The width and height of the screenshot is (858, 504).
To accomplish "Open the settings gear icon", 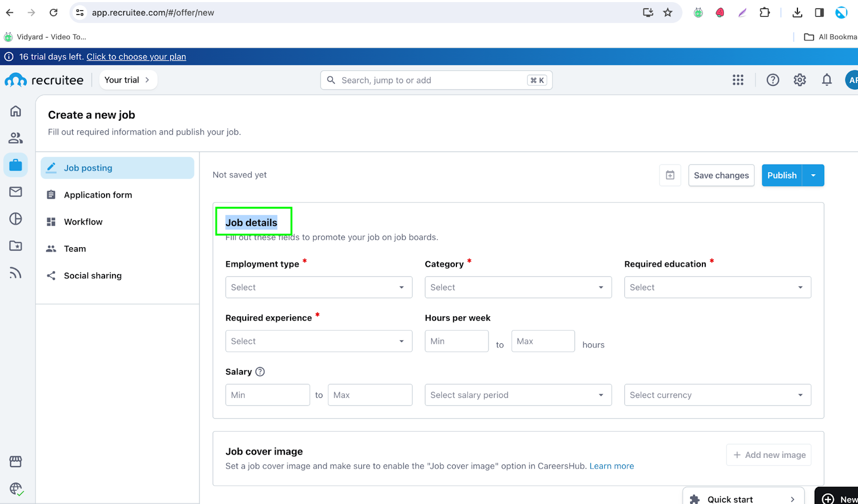I will pyautogui.click(x=800, y=80).
